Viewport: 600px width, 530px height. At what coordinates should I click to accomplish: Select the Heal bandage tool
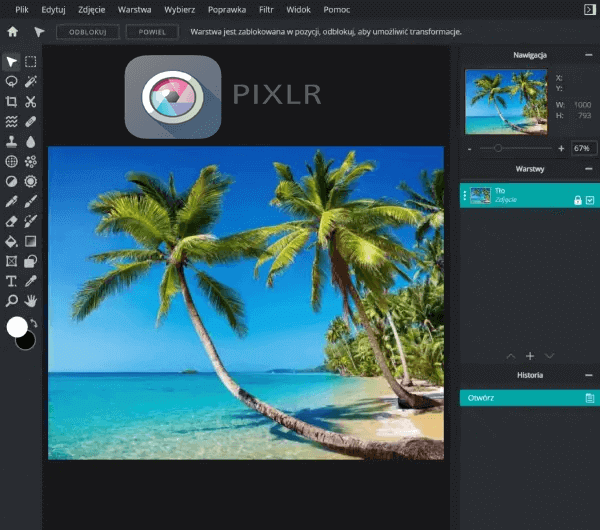31,121
